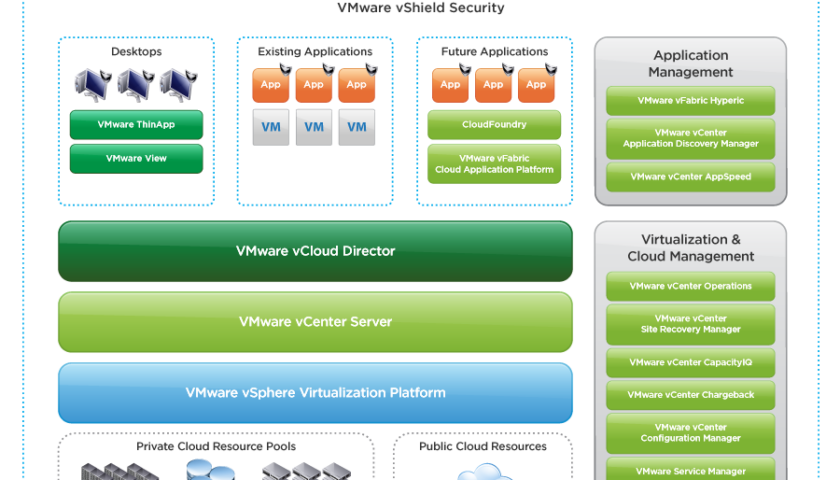The height and width of the screenshot is (480, 840).
Task: Click last desktop monitor icon under Desktops
Action: click(179, 85)
